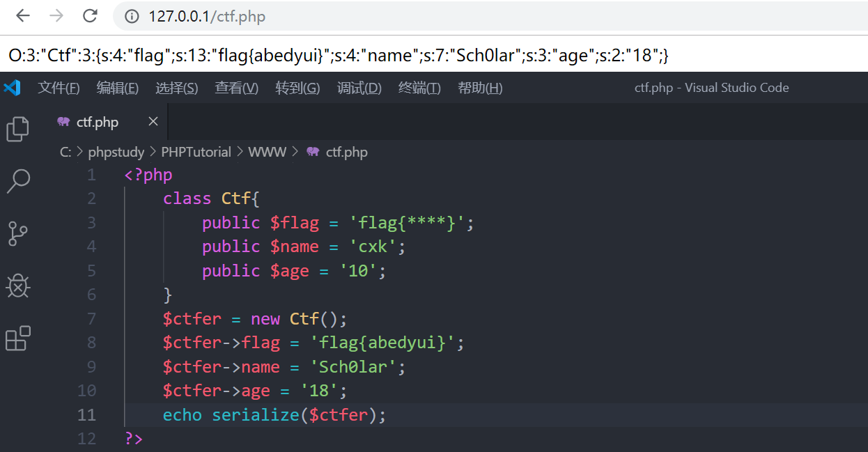Reload the browser page
868x452 pixels.
click(90, 16)
